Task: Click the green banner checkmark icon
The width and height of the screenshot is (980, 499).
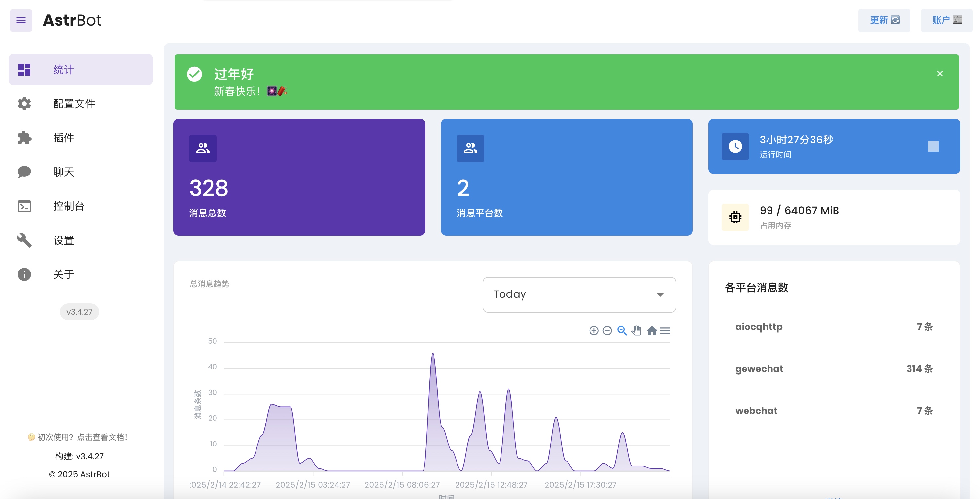Action: coord(194,74)
